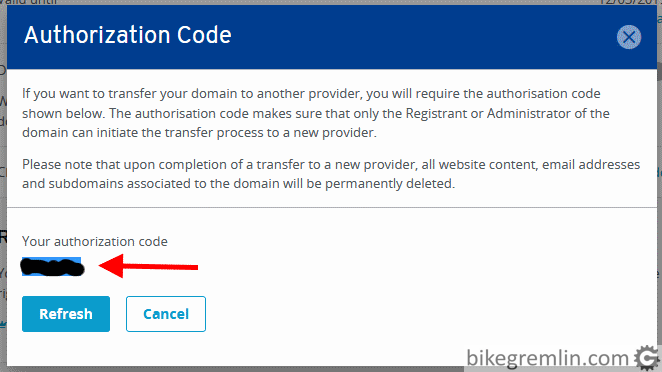
Task: Click the dimmed page background left of the dialog
Action: tap(3, 190)
